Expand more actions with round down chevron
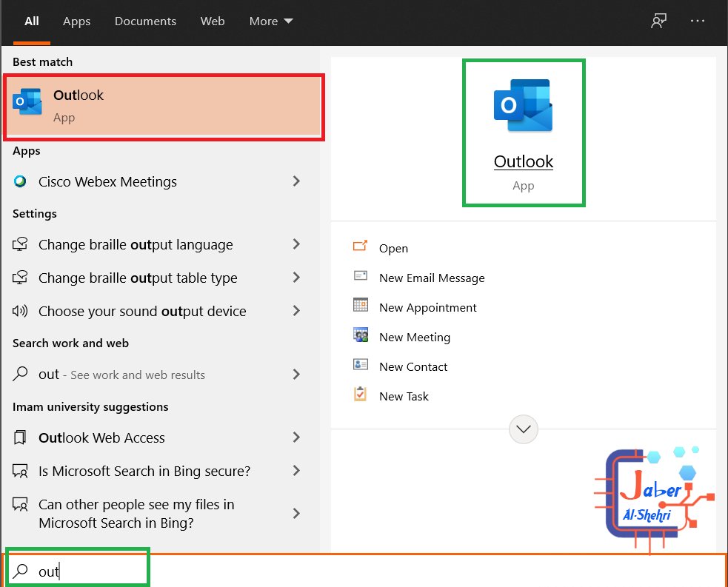This screenshot has height=587, width=728. point(524,429)
